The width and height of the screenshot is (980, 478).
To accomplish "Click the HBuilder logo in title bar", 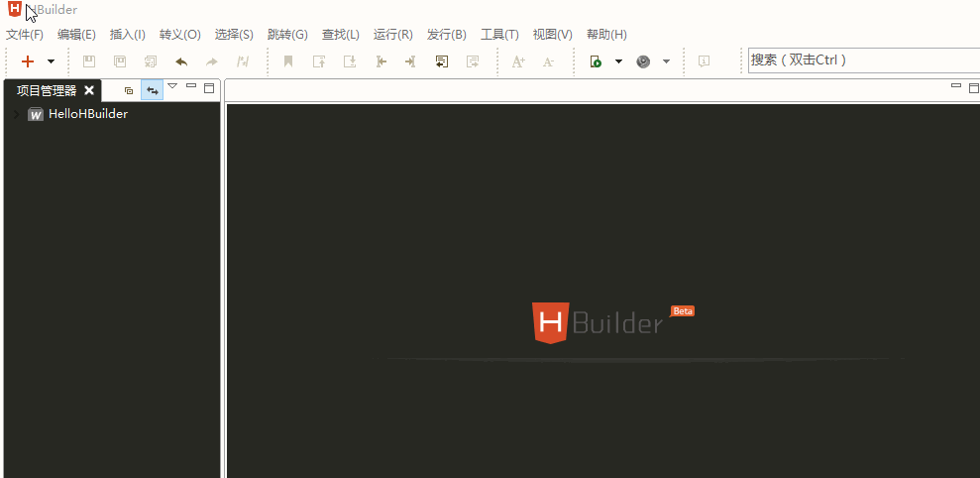I will click(x=15, y=9).
